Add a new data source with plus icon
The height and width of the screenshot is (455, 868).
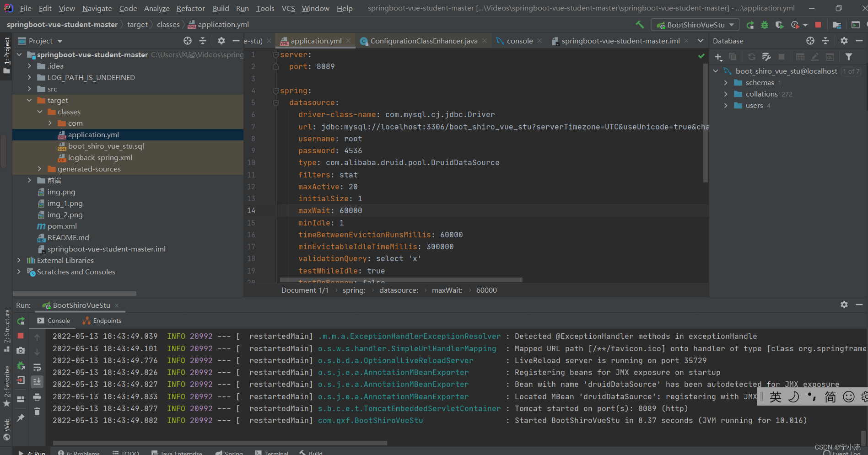coord(718,57)
